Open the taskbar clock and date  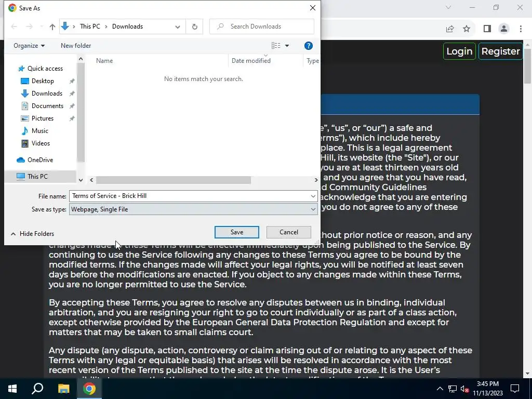click(488, 389)
